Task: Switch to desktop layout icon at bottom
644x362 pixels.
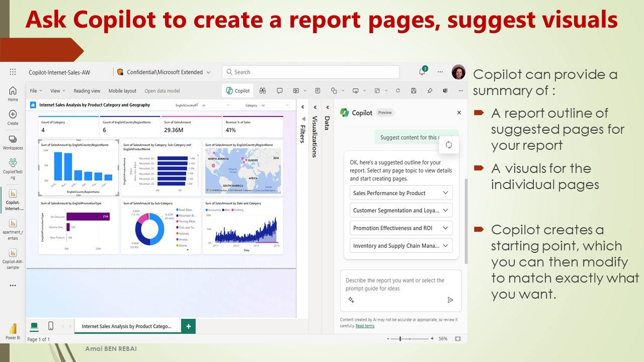Action: pyautogui.click(x=34, y=326)
